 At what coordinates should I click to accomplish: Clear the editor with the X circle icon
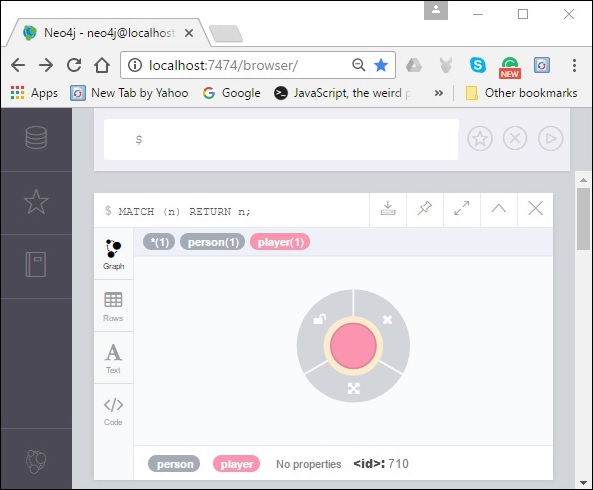click(515, 139)
